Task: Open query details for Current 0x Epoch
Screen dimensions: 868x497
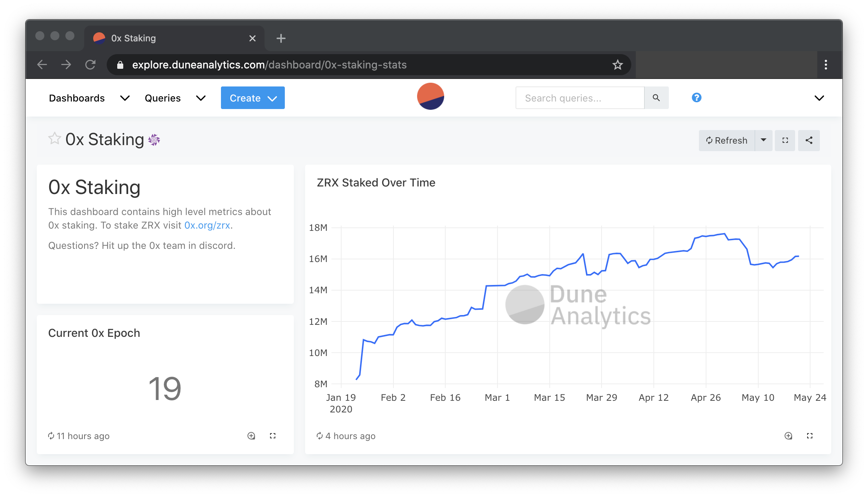Action: (x=251, y=436)
